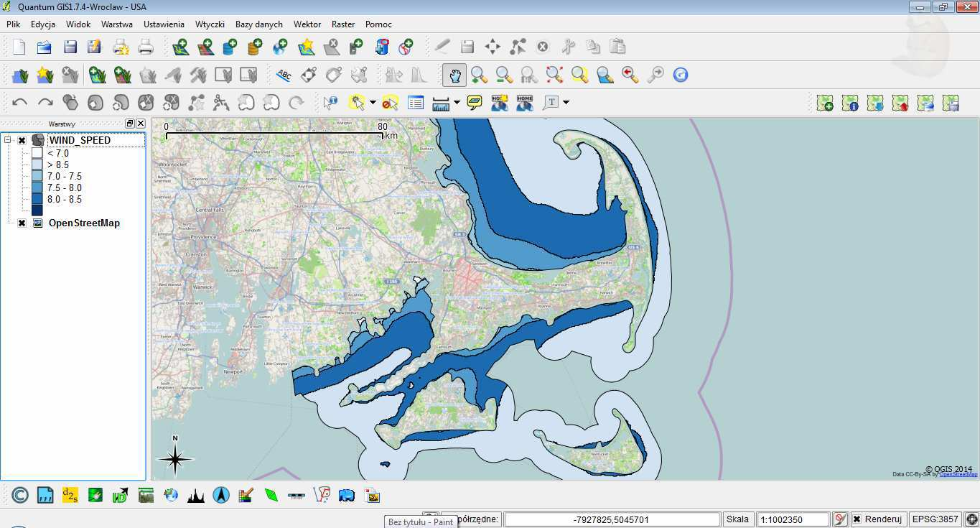Viewport: 980px width, 528px height.
Task: Click the Undo arrow
Action: tap(20, 103)
